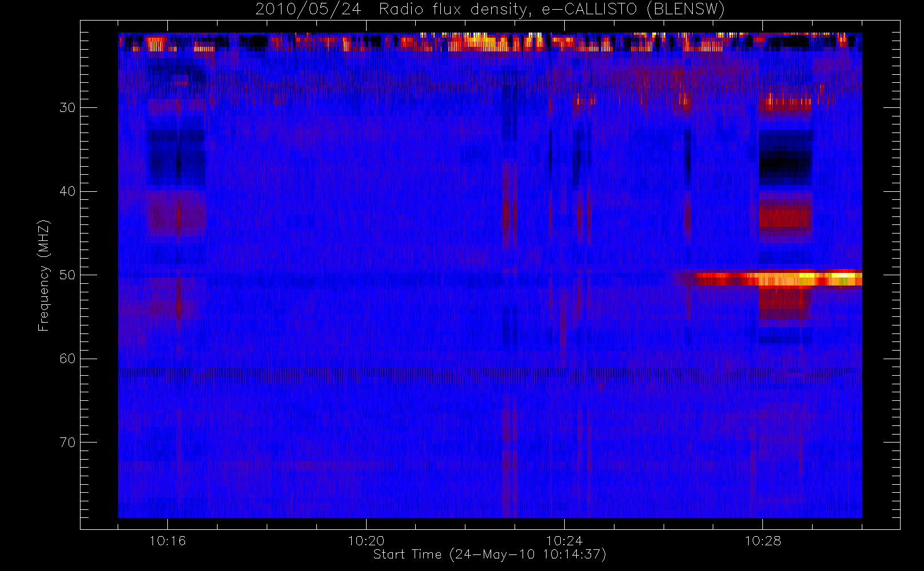Click the "Frequency (MHz)" y-axis label
Viewport: 924px width, 571px height.
coord(44,275)
